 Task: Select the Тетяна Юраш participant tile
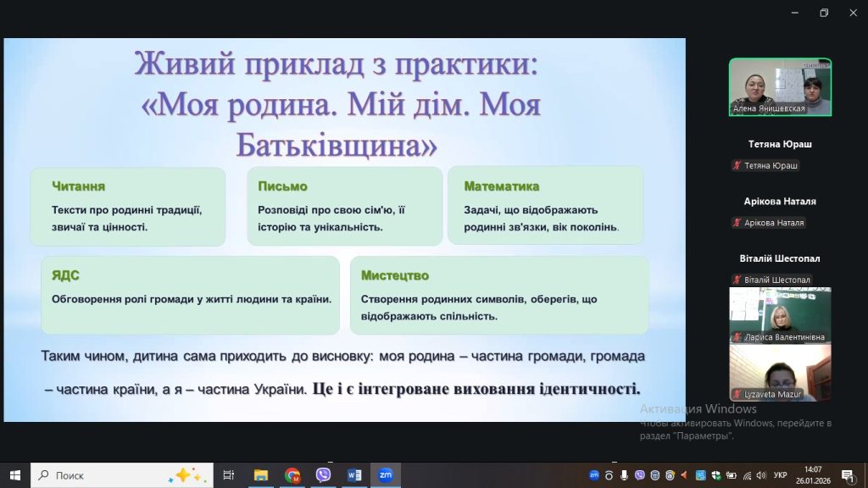point(780,144)
